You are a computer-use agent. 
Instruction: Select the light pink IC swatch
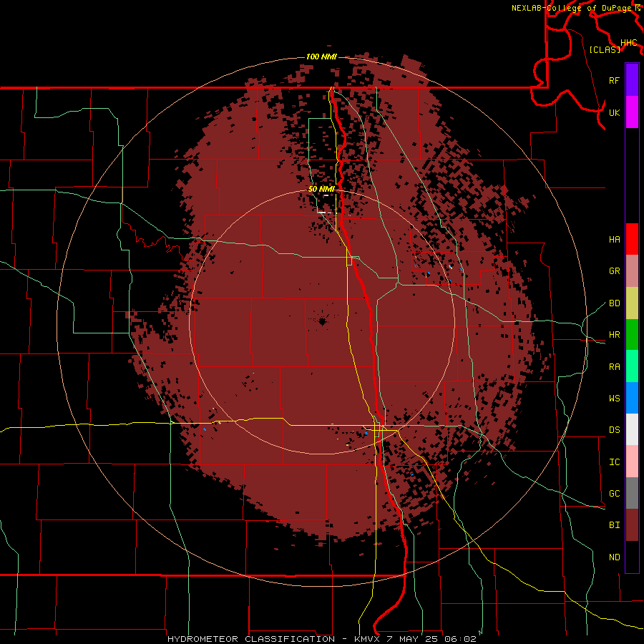pos(632,462)
